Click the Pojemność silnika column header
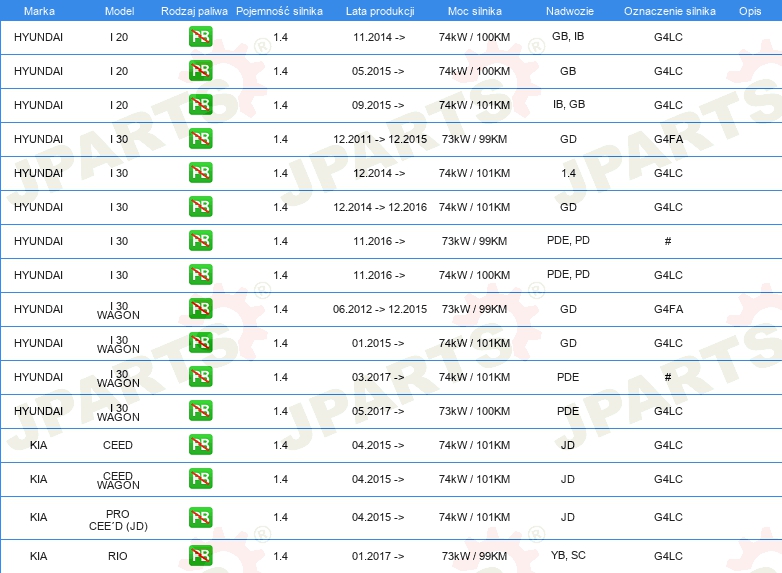The height and width of the screenshot is (573, 782). coord(279,11)
